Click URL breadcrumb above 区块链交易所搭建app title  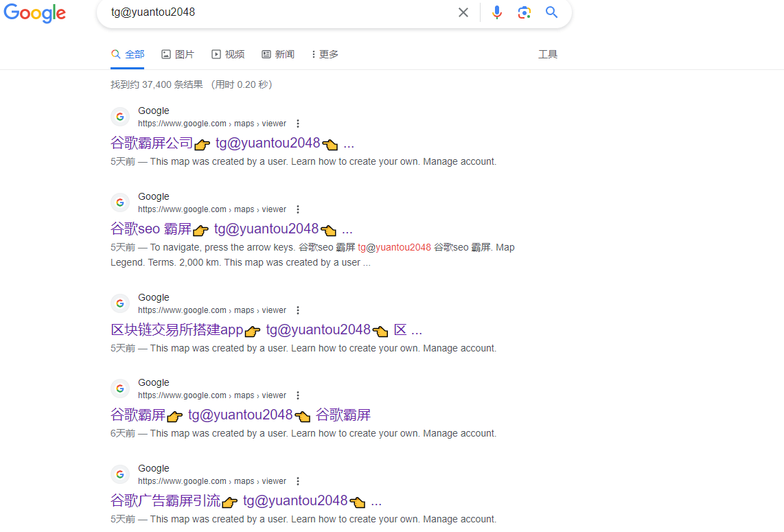coord(212,310)
